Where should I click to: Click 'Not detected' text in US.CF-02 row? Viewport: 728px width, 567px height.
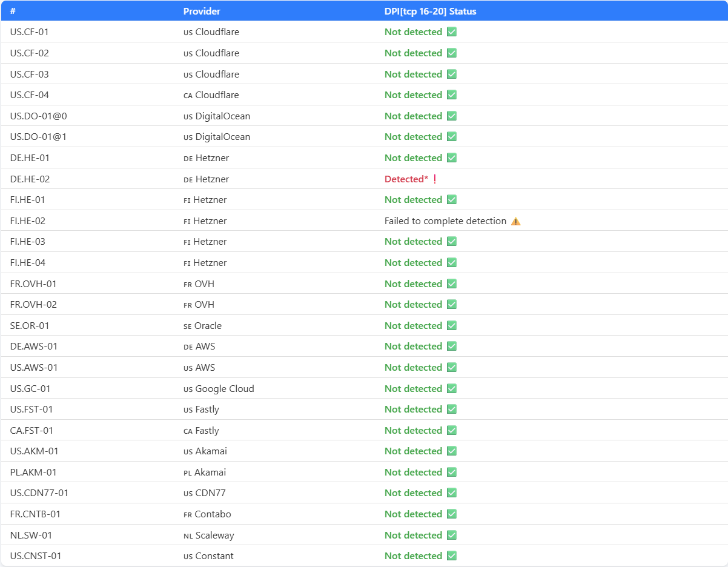pos(413,53)
